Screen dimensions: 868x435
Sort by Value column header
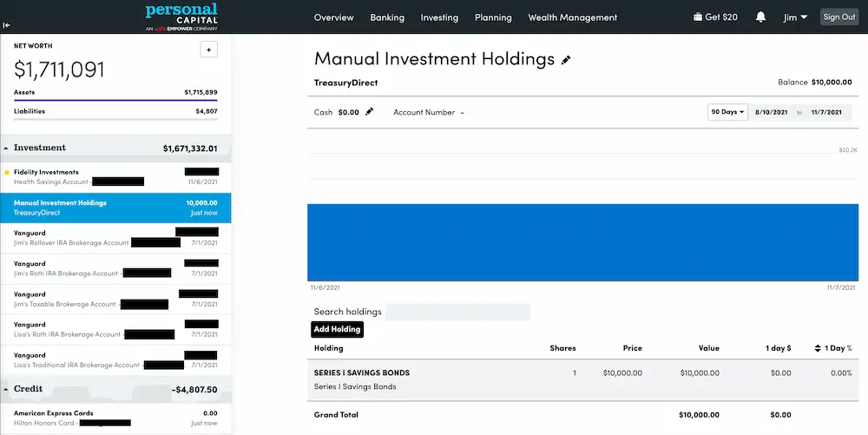pos(708,348)
